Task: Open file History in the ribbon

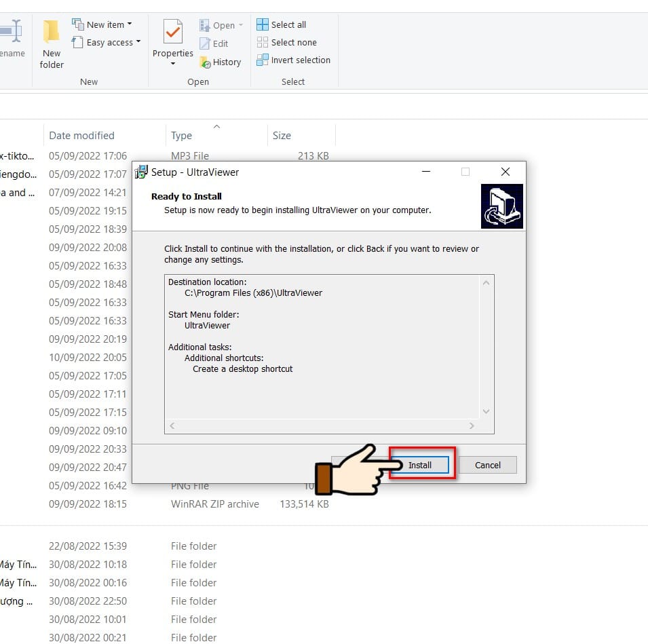Action: (221, 62)
